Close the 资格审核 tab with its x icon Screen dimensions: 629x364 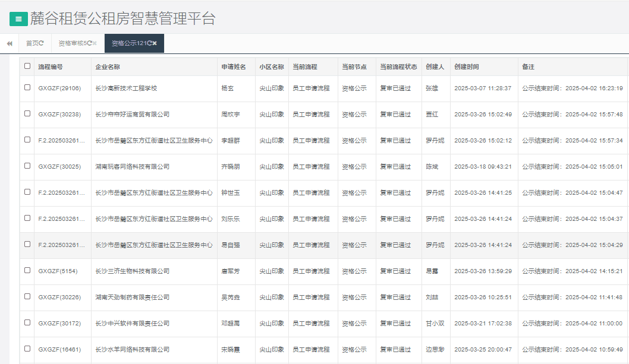point(95,43)
